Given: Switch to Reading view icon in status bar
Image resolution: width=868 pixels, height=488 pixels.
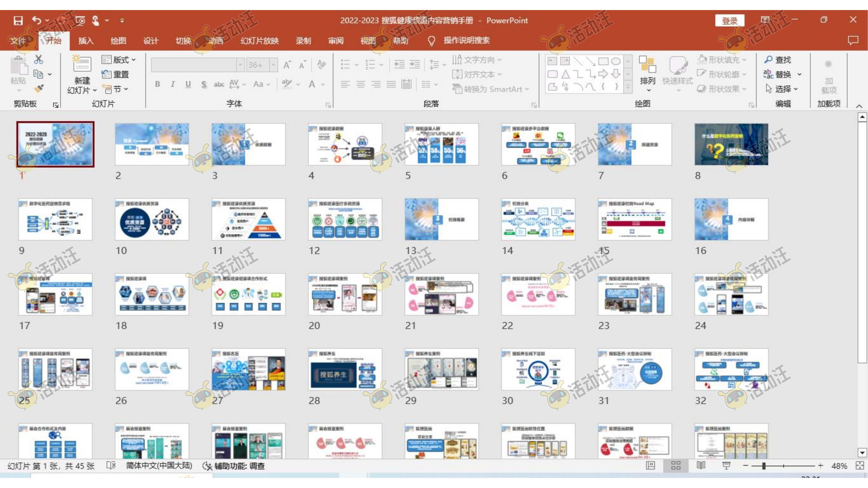Looking at the screenshot, I should click(x=701, y=466).
